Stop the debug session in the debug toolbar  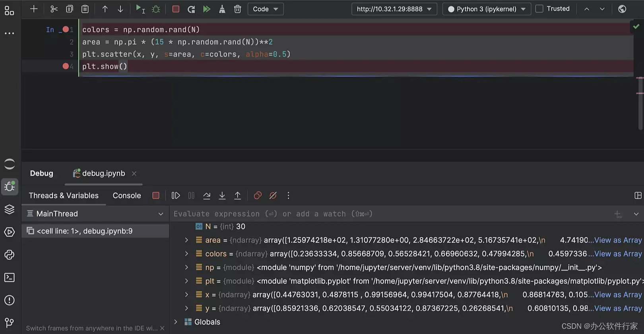(x=156, y=195)
